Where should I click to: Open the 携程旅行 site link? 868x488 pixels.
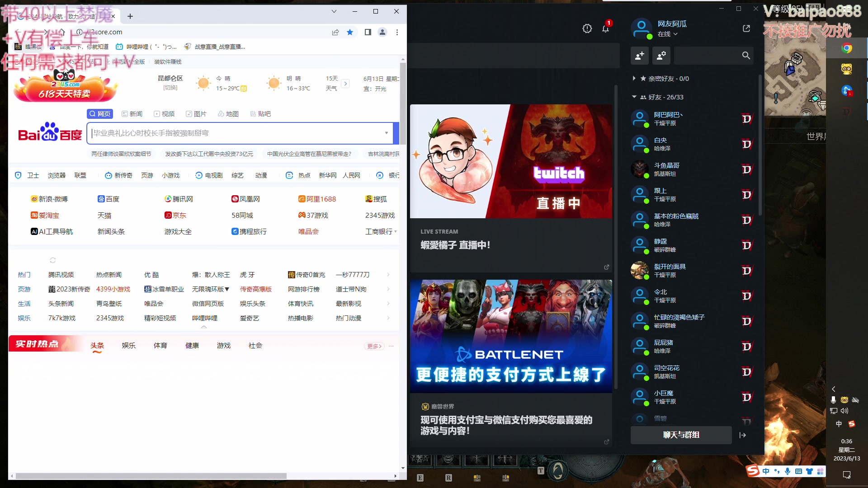click(x=249, y=231)
